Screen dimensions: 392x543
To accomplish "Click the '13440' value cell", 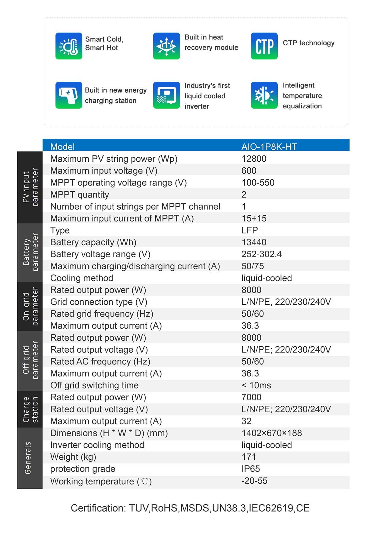I will [254, 242].
